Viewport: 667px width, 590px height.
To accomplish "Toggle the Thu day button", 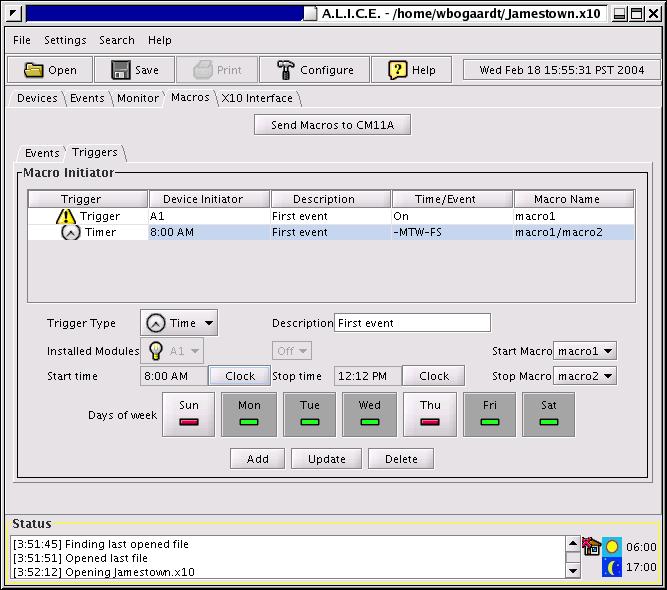I will [x=429, y=414].
